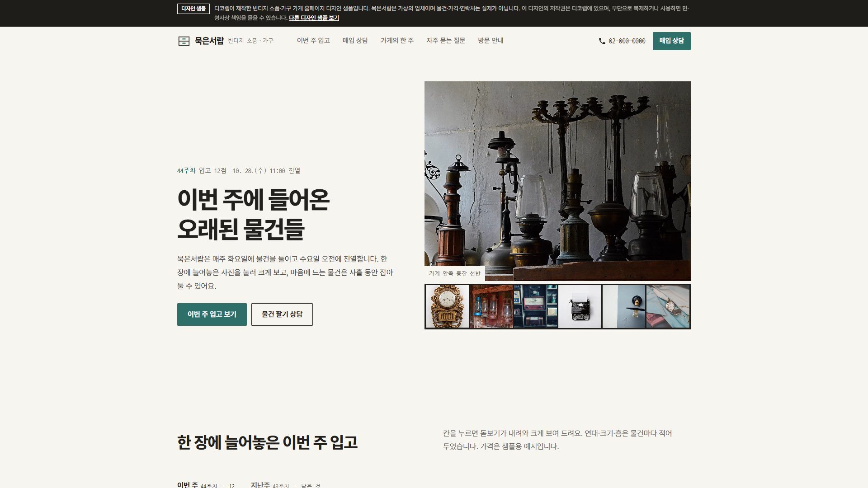The width and height of the screenshot is (868, 488).
Task: Click the large oil lamps hero photo
Action: tap(557, 181)
